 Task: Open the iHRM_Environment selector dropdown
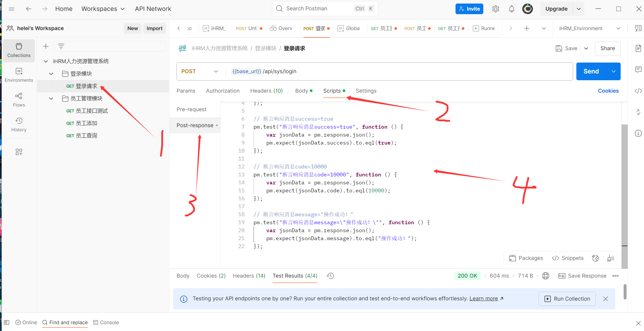tap(589, 28)
